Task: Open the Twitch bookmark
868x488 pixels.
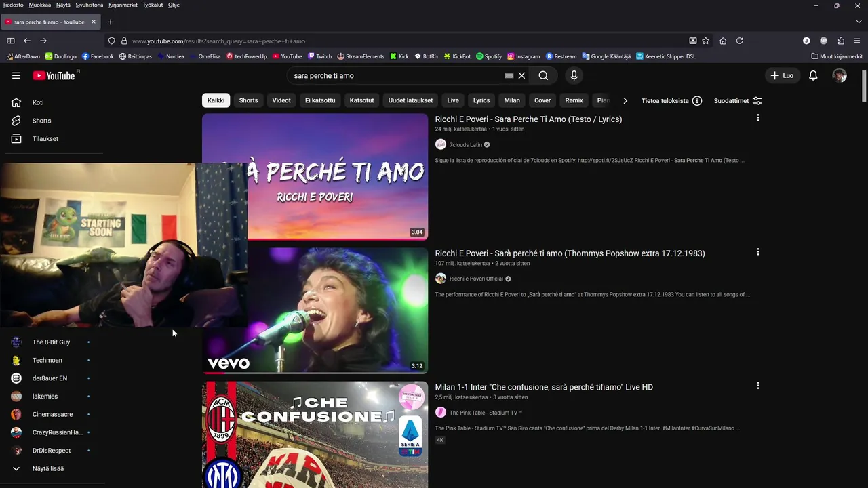Action: click(x=319, y=56)
